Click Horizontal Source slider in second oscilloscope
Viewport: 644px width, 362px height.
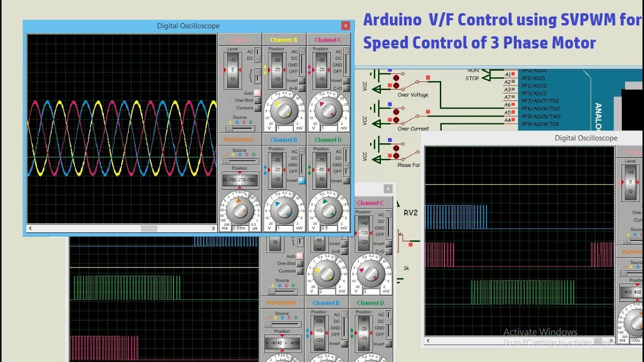pyautogui.click(x=282, y=324)
